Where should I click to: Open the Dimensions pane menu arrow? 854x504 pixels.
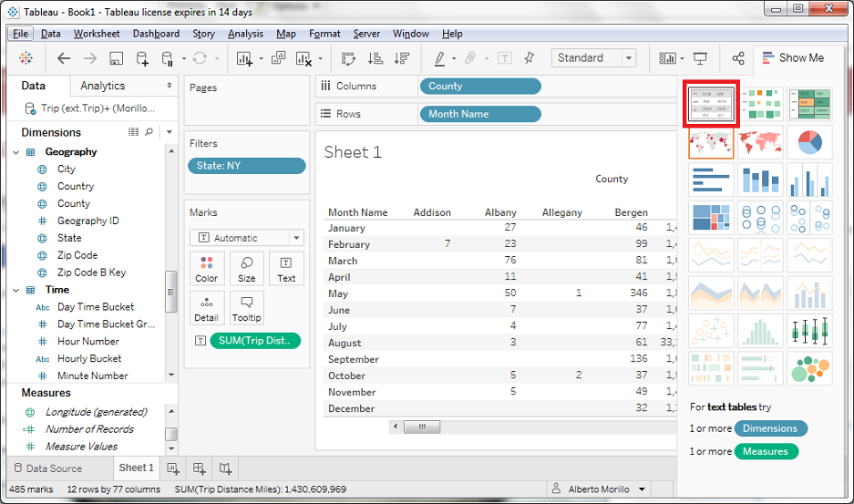click(x=170, y=132)
